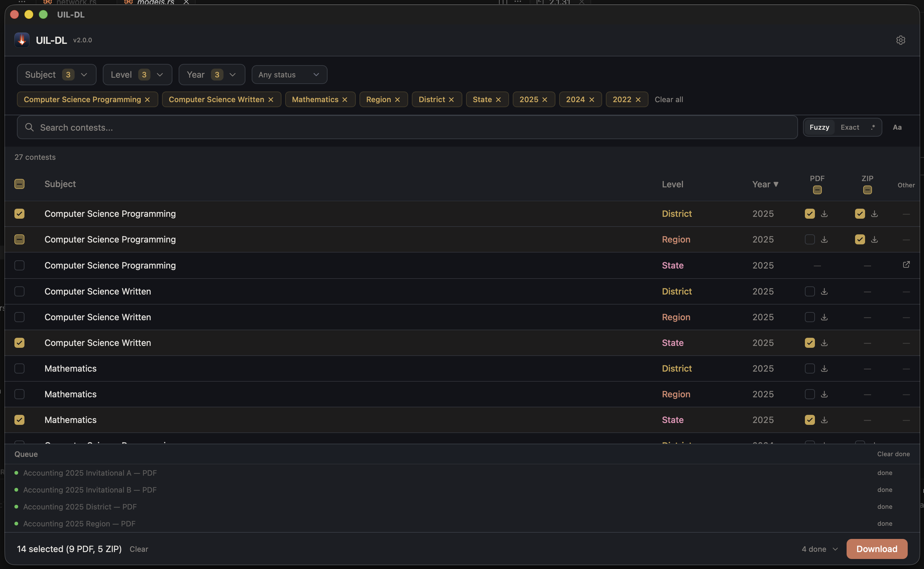Viewport: 924px width, 569px height.
Task: Toggle case-sensitive Aa search option
Action: [897, 127]
